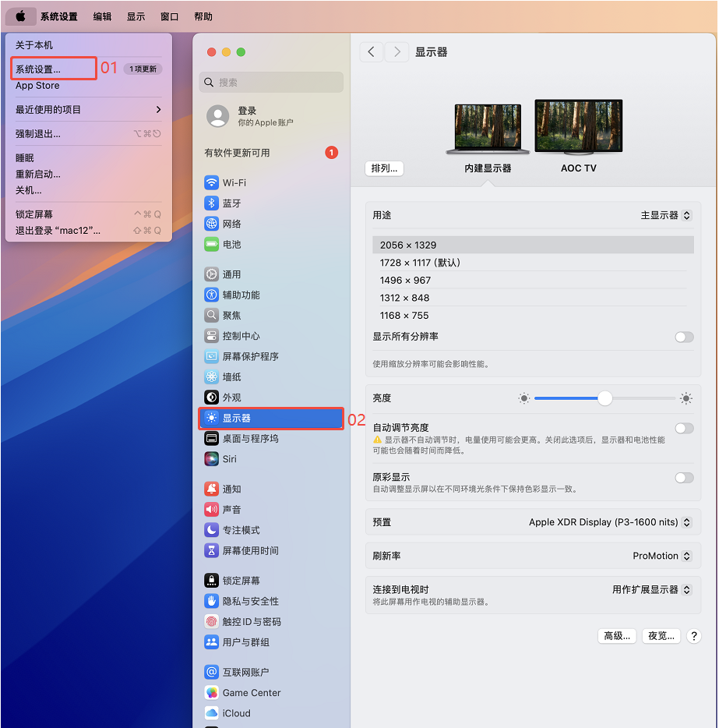The height and width of the screenshot is (728, 719).
Task: Open the 用途 主显示器 dropdown
Action: point(665,215)
